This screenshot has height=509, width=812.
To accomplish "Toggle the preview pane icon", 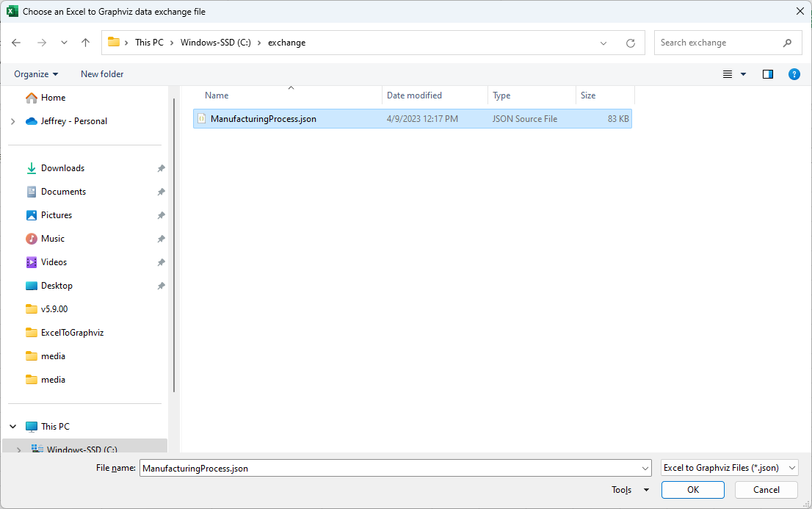I will (768, 74).
